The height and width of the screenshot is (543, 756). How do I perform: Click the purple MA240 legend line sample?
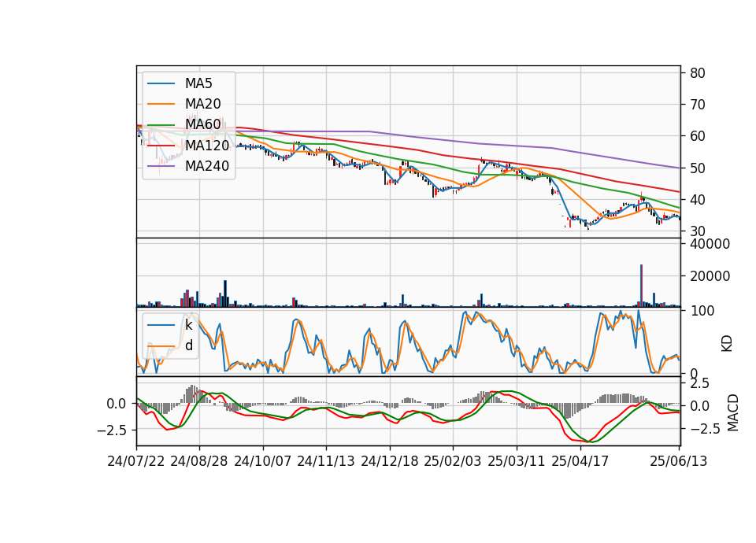pos(161,166)
